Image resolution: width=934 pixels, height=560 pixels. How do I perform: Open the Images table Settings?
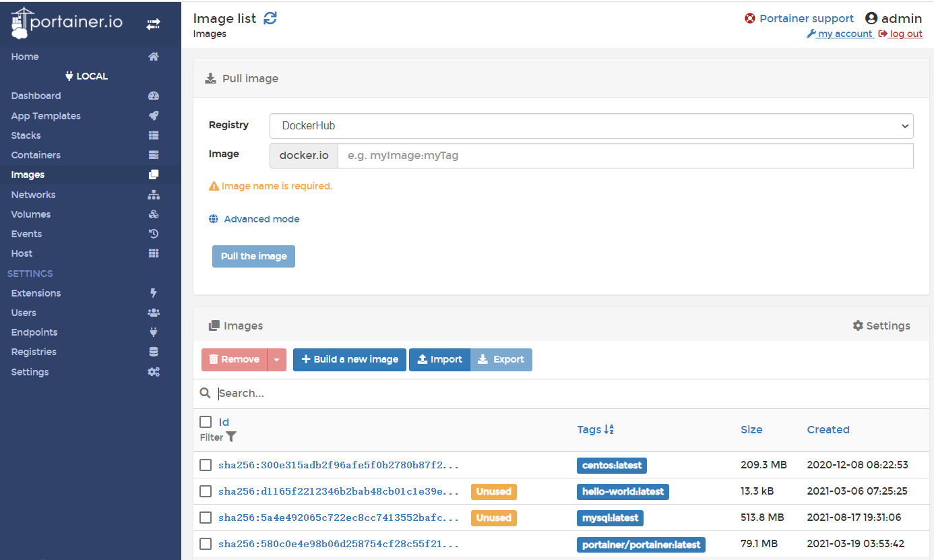pos(881,325)
